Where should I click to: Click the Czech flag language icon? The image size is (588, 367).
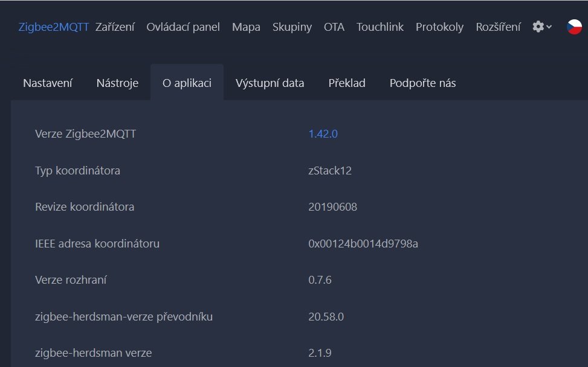pos(574,27)
